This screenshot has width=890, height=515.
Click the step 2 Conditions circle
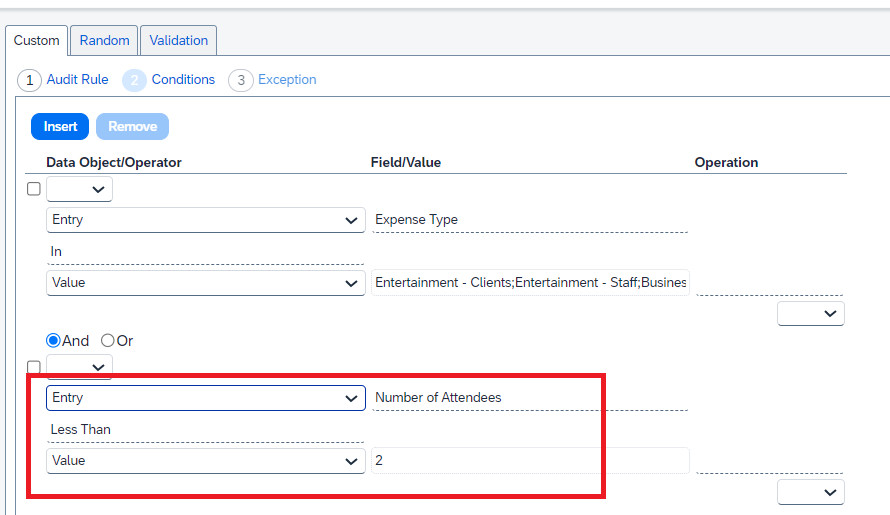(134, 80)
